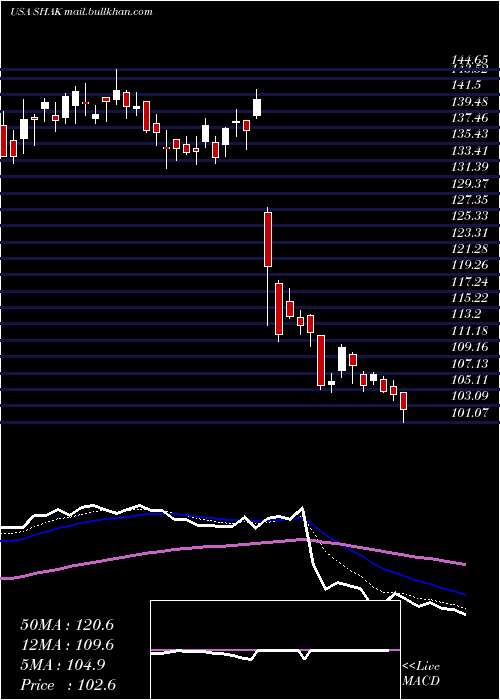The image size is (500, 700).
Task: Click the 121.28 price axis label
Action: [469, 249]
